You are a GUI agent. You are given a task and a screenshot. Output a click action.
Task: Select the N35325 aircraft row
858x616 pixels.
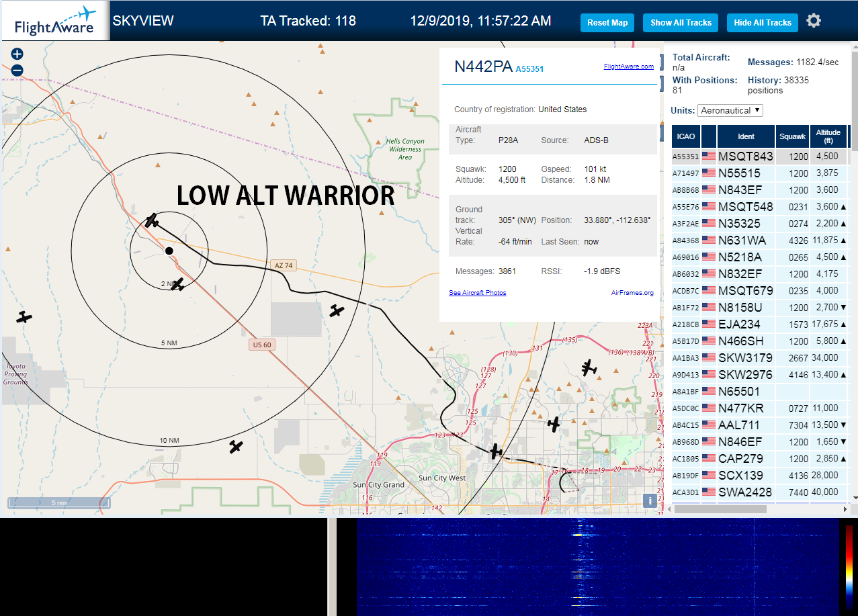pyautogui.click(x=760, y=224)
